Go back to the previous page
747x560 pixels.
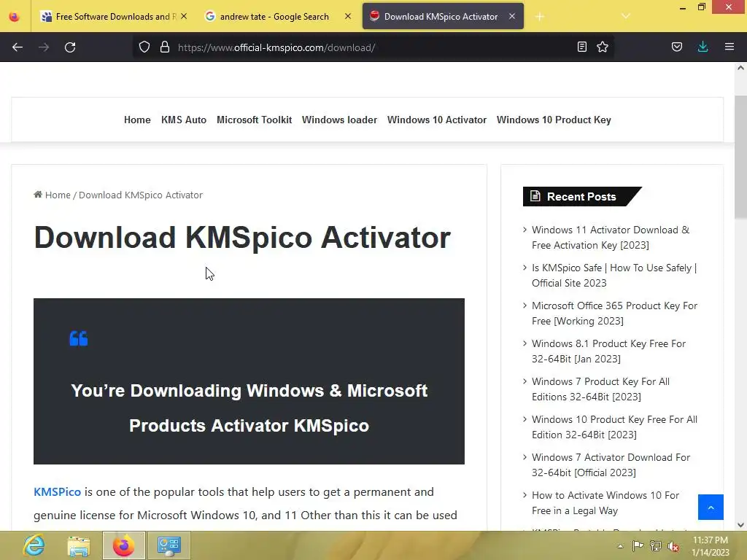pyautogui.click(x=18, y=47)
